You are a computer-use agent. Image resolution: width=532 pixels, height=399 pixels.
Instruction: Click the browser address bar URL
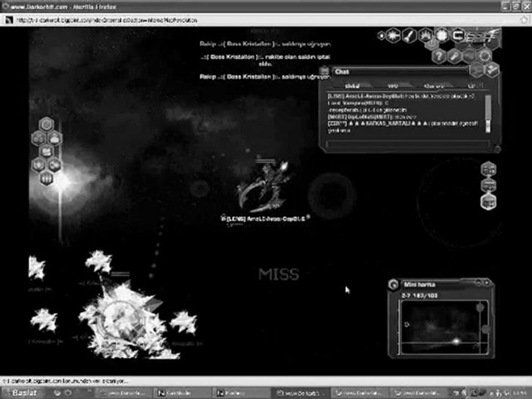tap(107, 21)
